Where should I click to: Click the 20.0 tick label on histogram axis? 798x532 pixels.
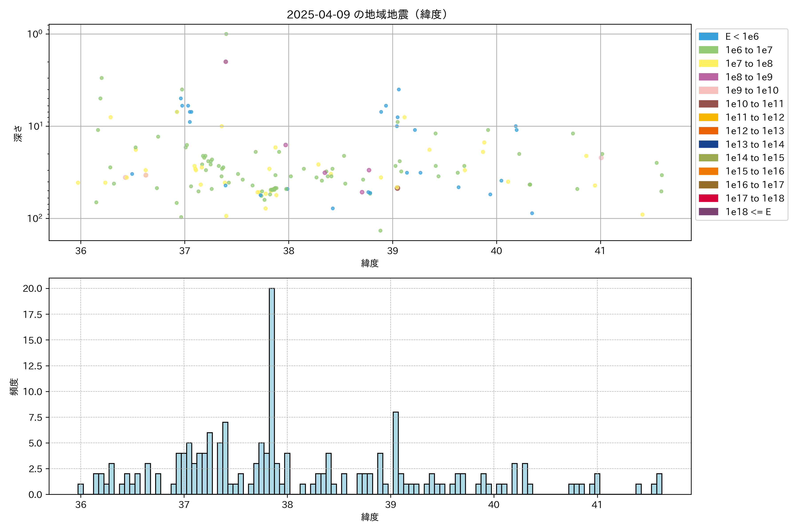33,288
